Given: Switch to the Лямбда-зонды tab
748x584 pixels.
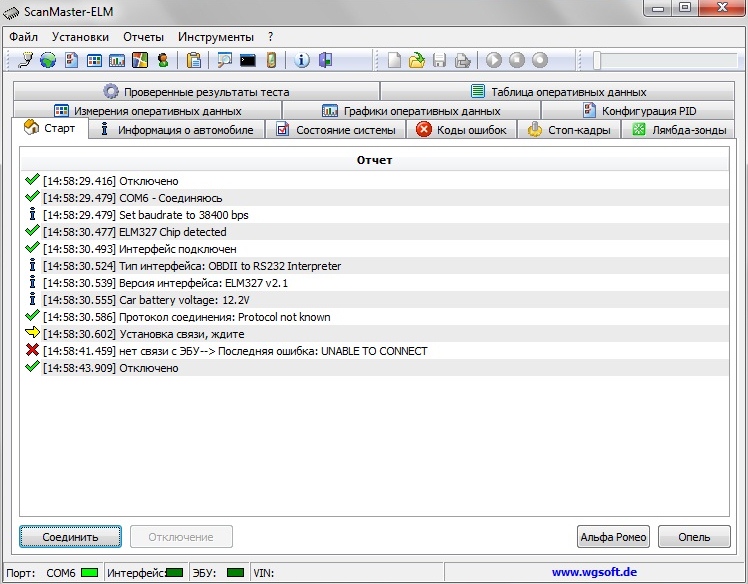Looking at the screenshot, I should pos(683,130).
